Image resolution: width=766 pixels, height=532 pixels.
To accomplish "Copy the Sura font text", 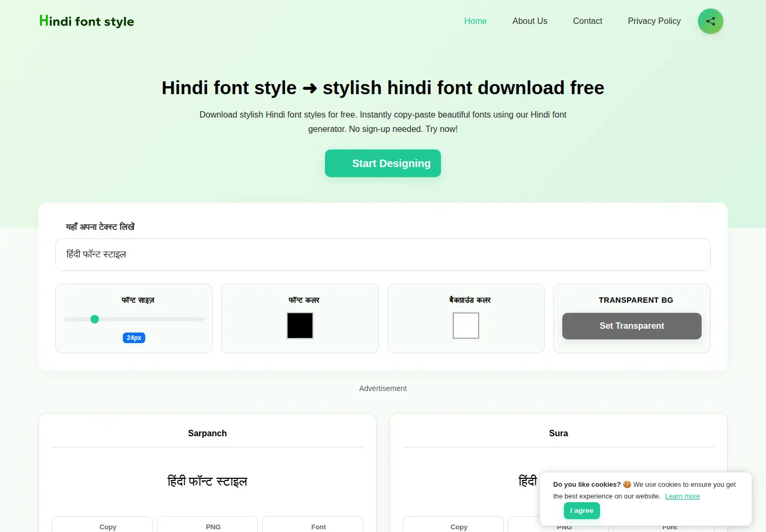I will click(453, 525).
